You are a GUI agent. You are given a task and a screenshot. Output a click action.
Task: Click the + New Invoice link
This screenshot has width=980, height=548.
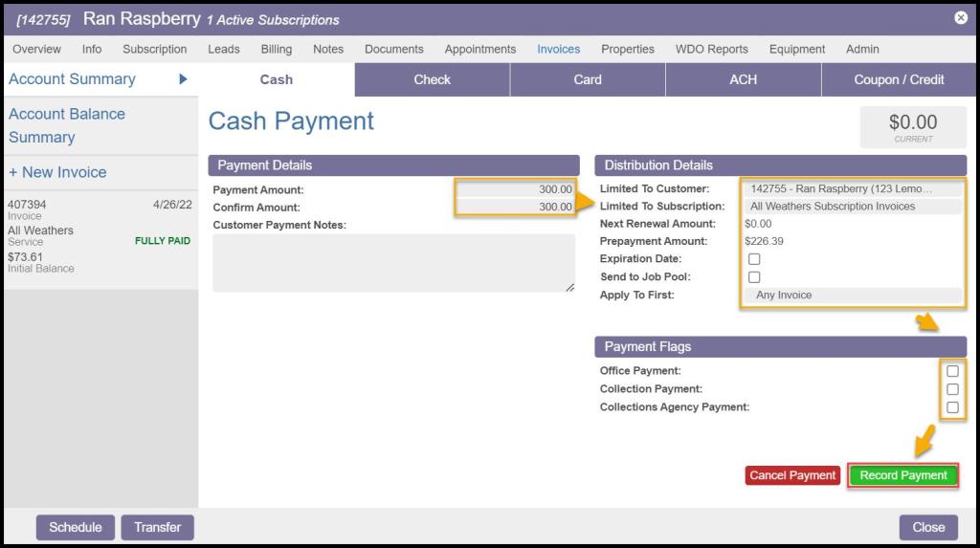point(57,172)
